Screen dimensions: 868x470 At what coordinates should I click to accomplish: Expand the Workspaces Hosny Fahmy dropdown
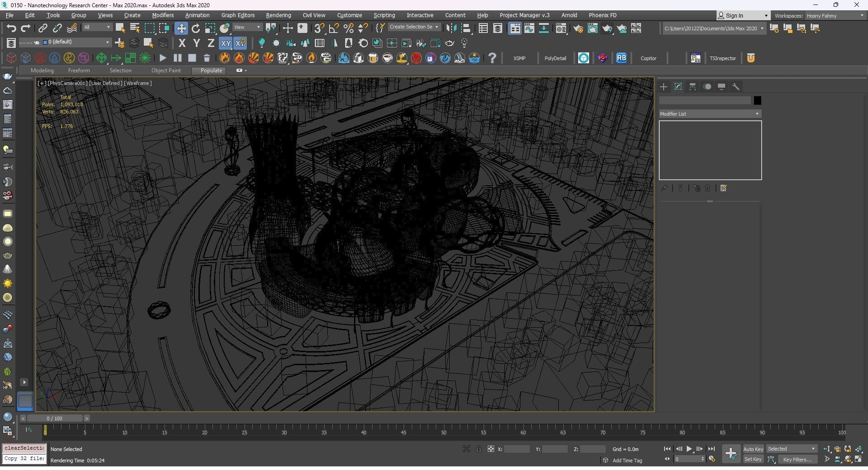[x=835, y=16]
